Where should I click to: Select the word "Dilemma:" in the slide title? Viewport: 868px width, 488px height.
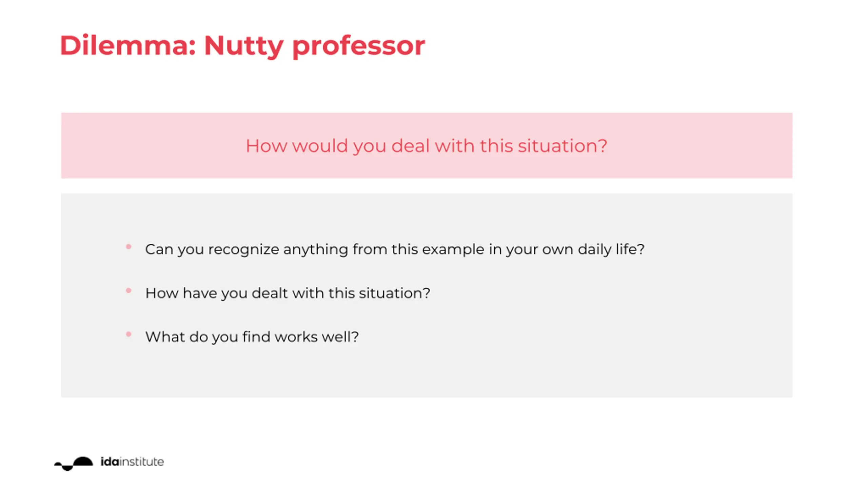point(128,45)
